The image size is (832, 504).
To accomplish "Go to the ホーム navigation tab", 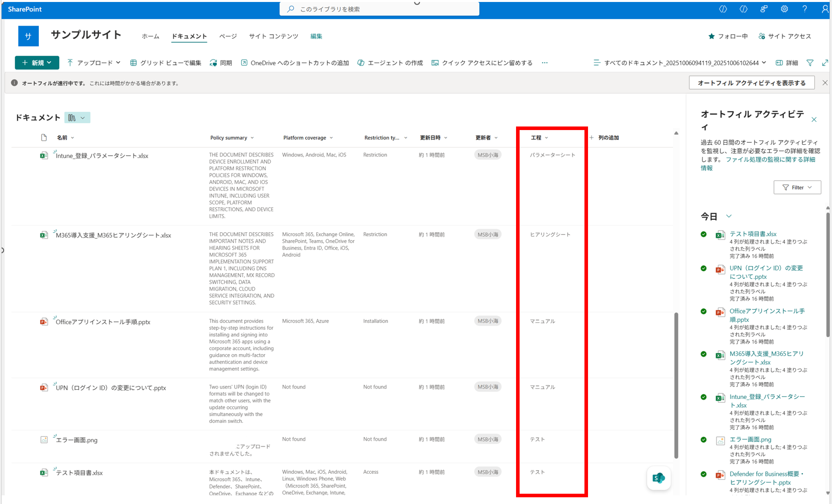I will [150, 36].
